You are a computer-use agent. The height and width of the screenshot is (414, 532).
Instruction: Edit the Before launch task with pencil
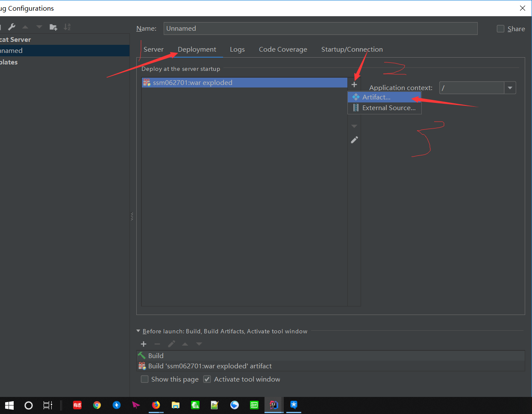pyautogui.click(x=171, y=344)
